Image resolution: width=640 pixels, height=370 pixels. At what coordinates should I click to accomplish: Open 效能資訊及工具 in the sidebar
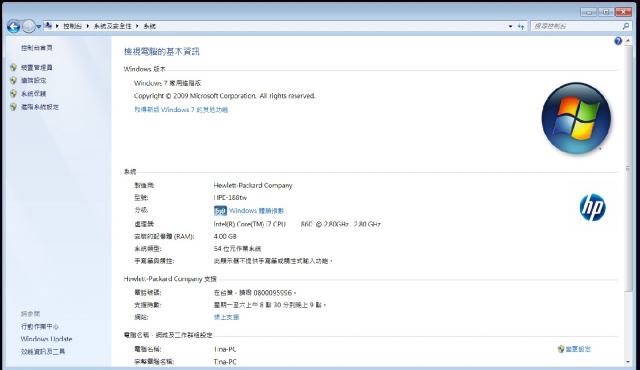tap(43, 351)
